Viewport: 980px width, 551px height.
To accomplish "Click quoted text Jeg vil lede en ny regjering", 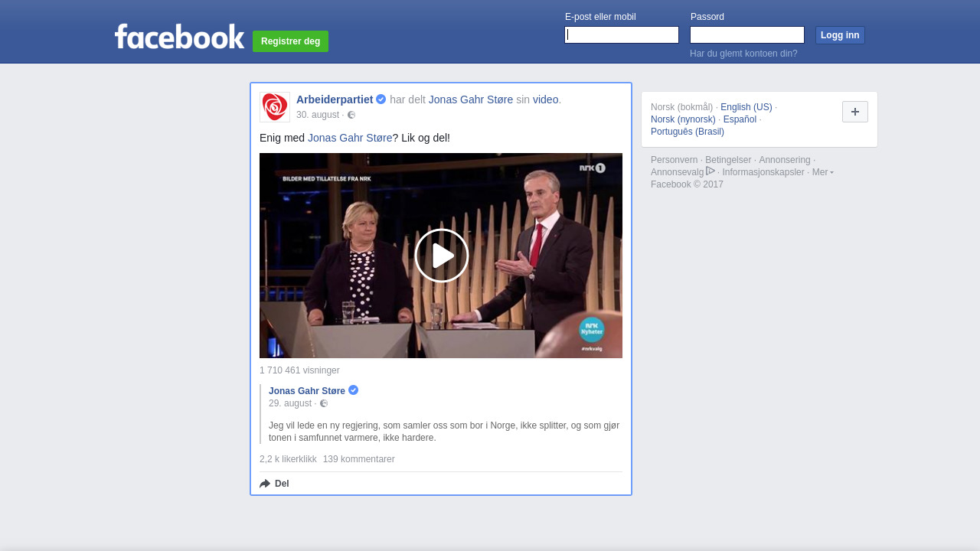I will [444, 432].
